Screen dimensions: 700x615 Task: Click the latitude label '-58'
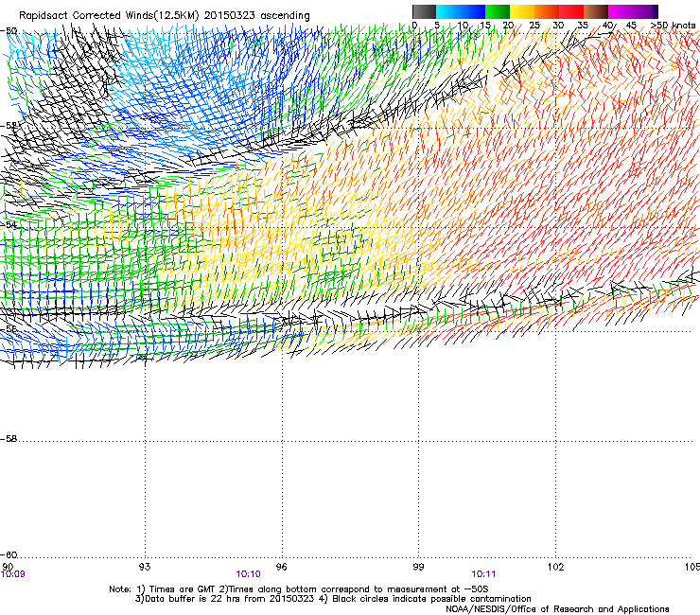[x=9, y=439]
